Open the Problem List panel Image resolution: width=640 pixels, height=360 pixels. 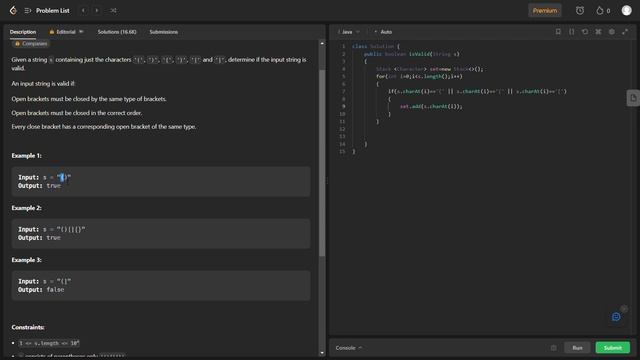pos(47,11)
